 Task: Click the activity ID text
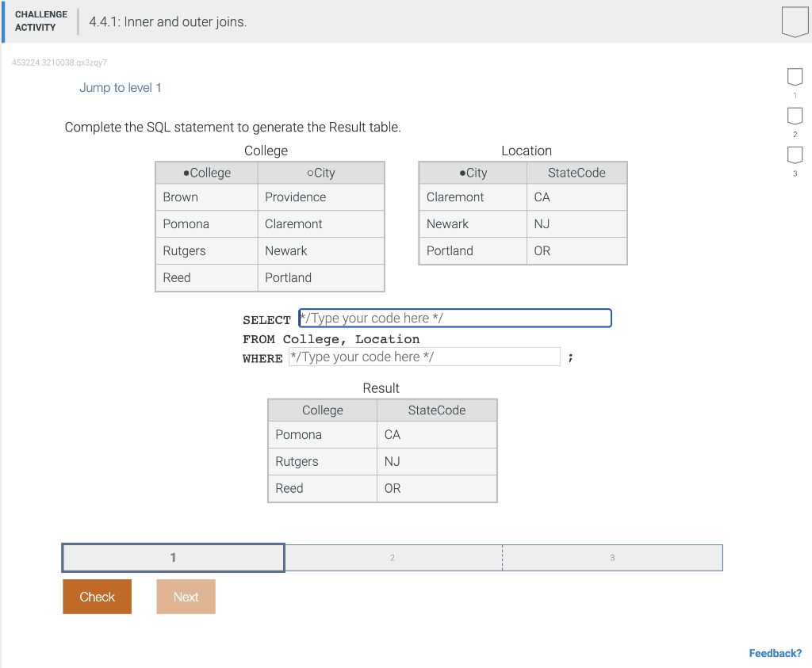click(59, 62)
